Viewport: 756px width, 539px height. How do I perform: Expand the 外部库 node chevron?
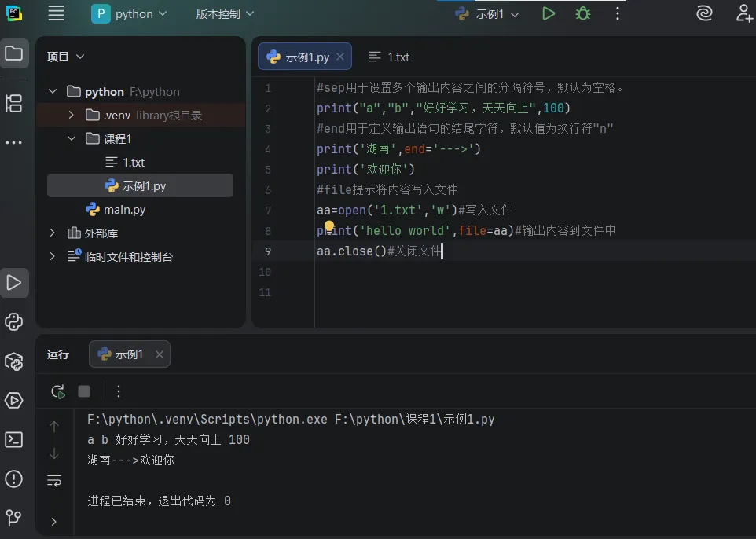point(53,233)
